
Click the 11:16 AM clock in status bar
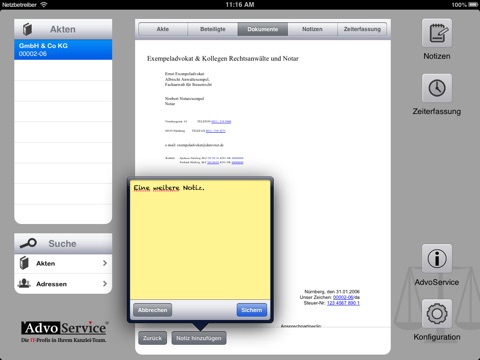[x=240, y=5]
